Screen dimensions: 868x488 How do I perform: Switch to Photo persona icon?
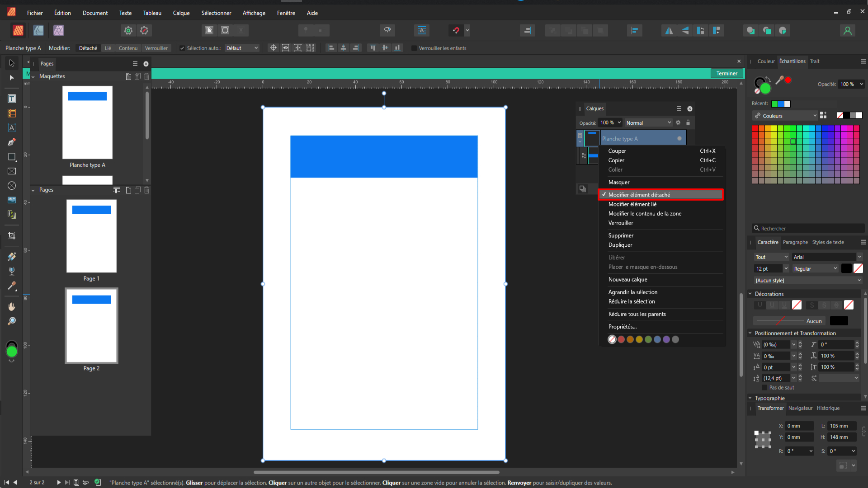click(59, 30)
